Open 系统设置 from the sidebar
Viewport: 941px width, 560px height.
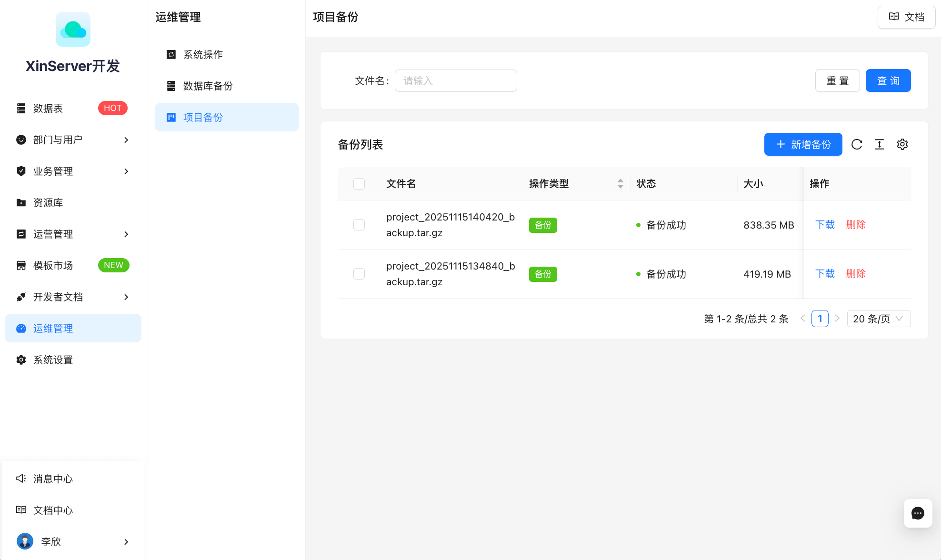click(x=53, y=360)
